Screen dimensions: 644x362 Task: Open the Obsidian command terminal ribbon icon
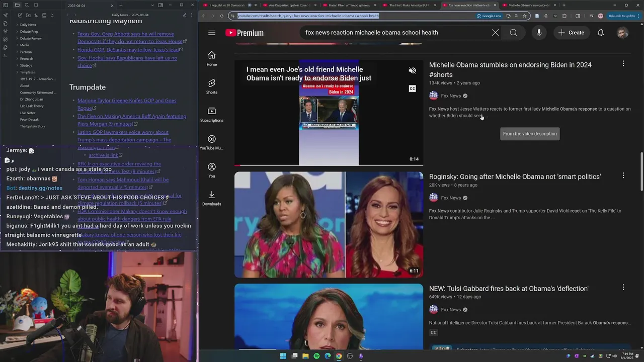point(6,55)
